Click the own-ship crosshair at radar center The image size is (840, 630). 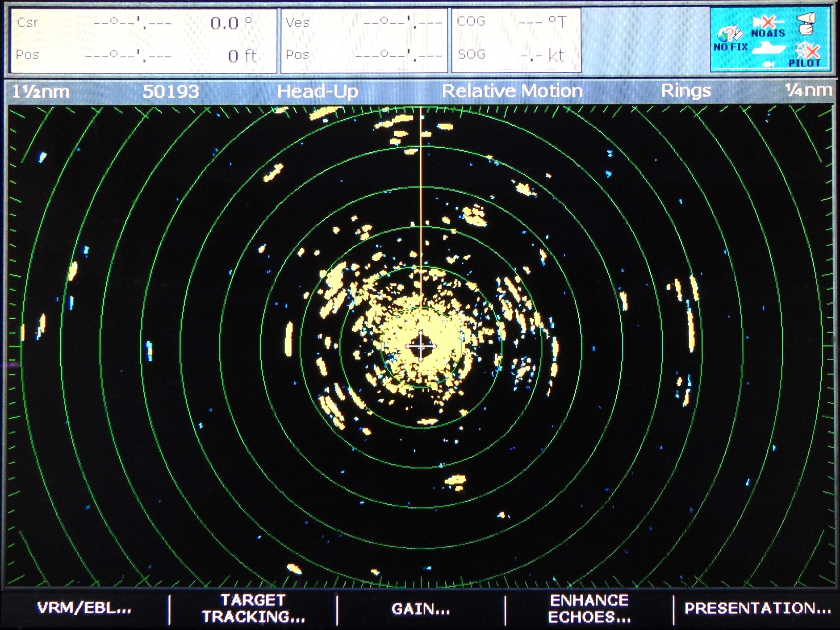click(x=421, y=346)
